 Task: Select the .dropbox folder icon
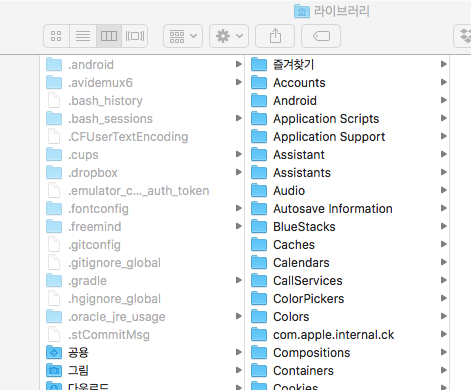54,172
